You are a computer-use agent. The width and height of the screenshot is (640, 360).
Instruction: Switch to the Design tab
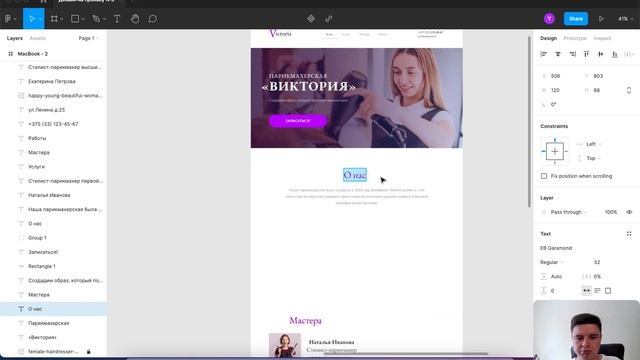pyautogui.click(x=548, y=38)
